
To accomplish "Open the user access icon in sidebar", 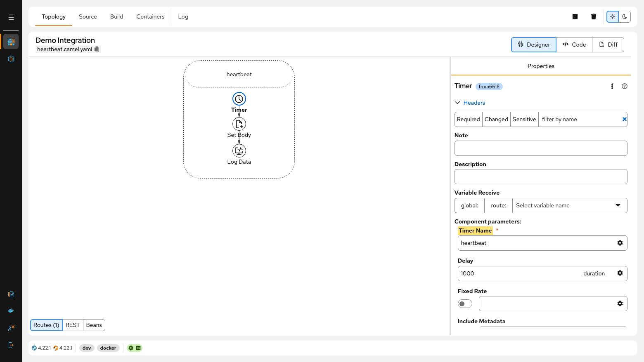I will [x=11, y=328].
